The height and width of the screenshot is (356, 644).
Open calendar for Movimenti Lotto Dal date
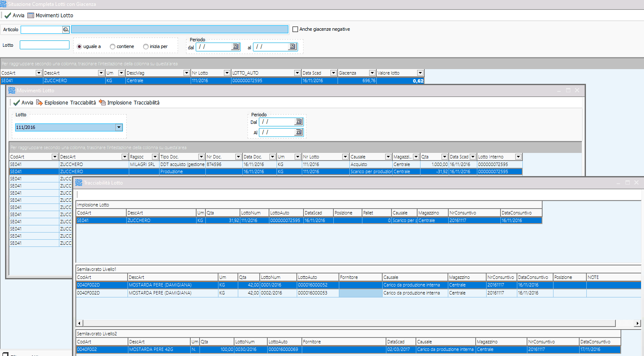(298, 122)
